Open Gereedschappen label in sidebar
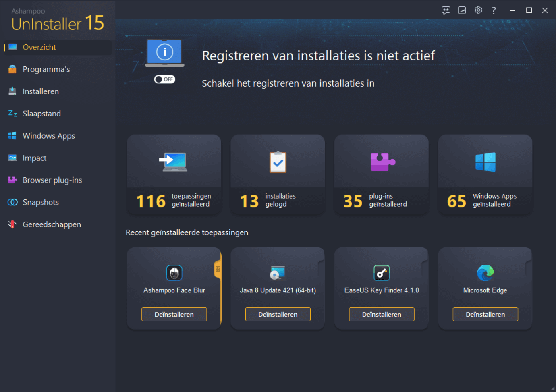Image resolution: width=556 pixels, height=392 pixels. coord(52,224)
